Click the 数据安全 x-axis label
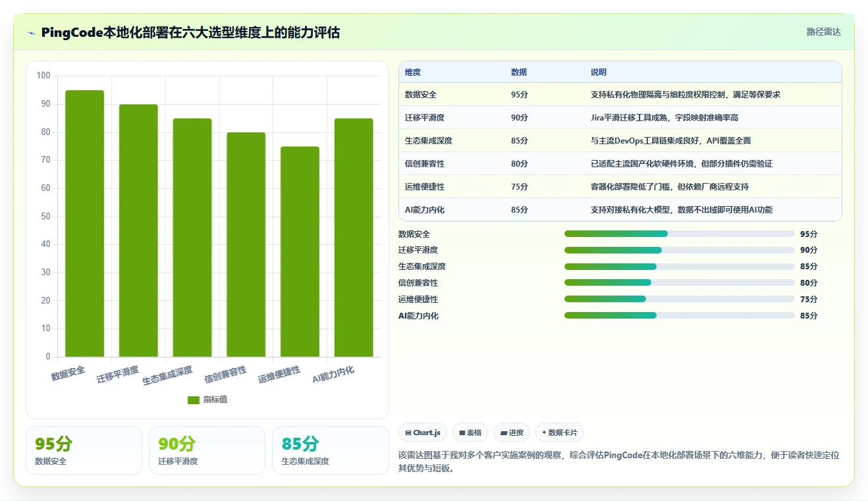 coord(68,373)
